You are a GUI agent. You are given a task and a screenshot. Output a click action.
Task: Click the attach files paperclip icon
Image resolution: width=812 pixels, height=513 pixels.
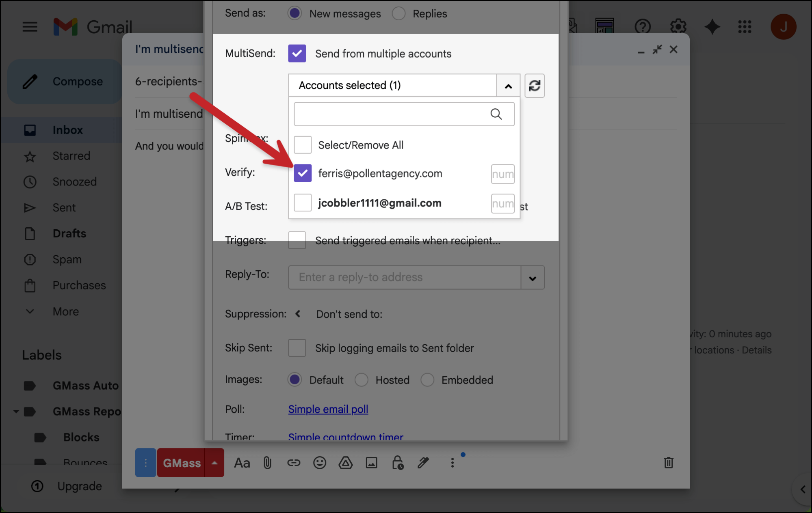pyautogui.click(x=267, y=463)
